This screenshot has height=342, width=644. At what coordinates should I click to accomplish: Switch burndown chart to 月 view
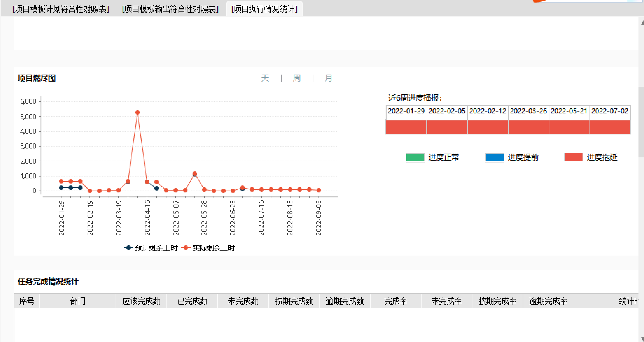pyautogui.click(x=328, y=78)
